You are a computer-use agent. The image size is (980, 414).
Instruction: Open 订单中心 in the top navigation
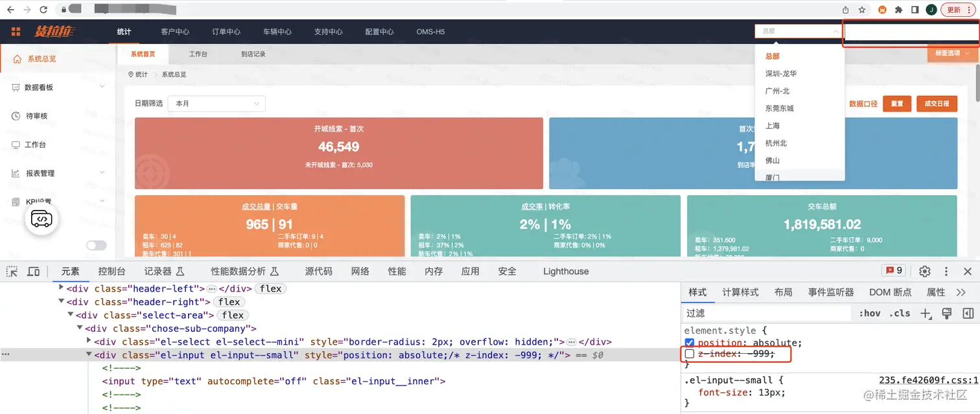coord(226,32)
